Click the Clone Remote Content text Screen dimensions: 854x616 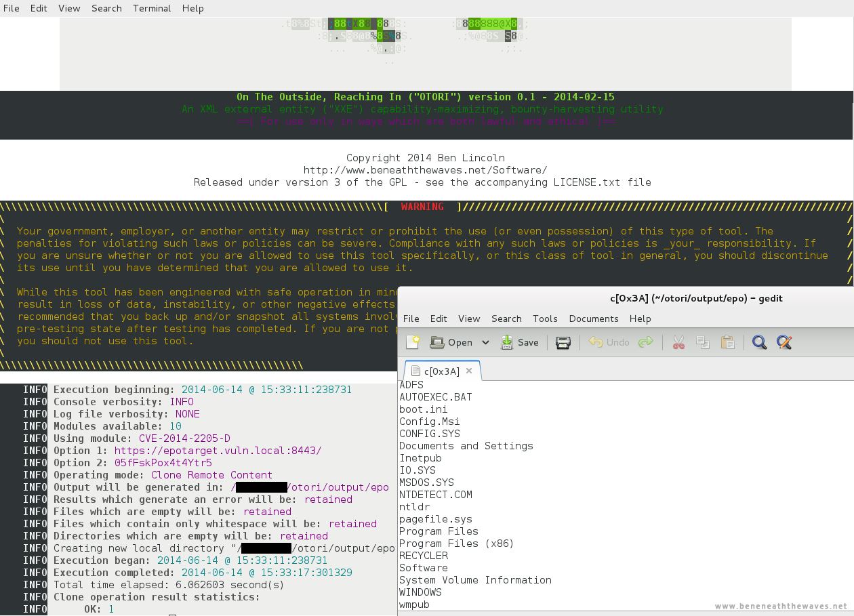click(211, 475)
